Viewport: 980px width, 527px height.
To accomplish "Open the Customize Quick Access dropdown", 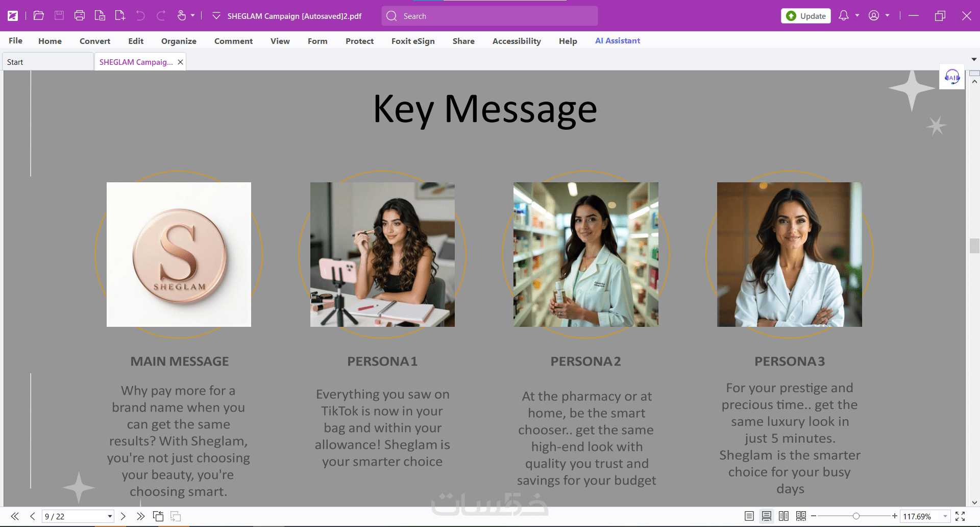I will [216, 16].
